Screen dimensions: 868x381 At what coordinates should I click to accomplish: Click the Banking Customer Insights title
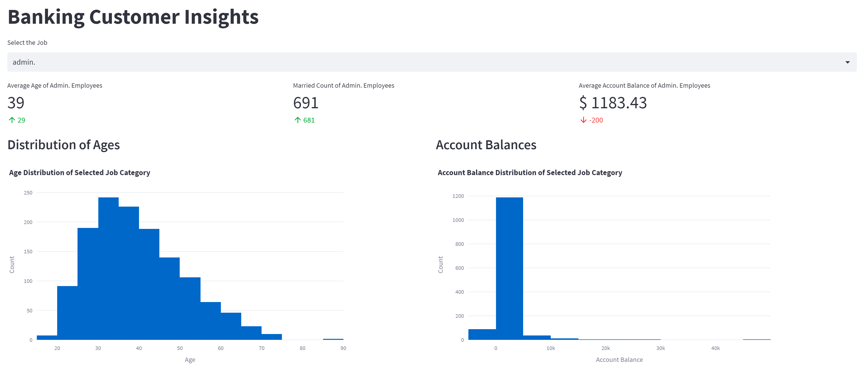click(x=133, y=17)
